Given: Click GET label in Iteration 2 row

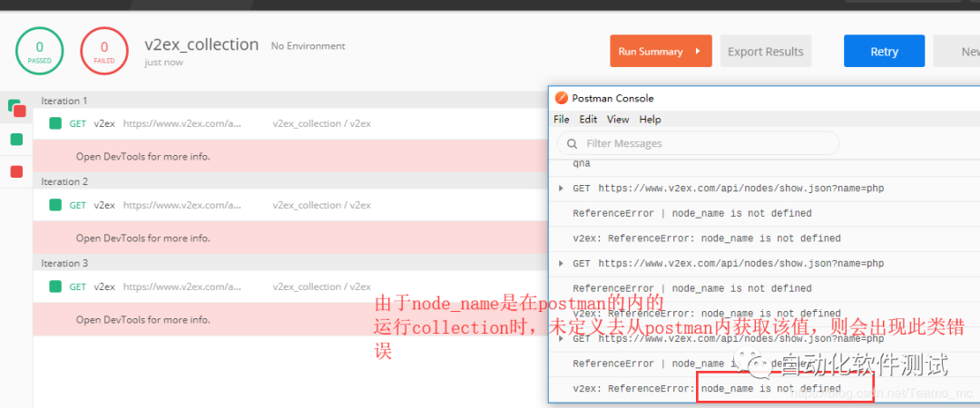Looking at the screenshot, I should (x=78, y=205).
